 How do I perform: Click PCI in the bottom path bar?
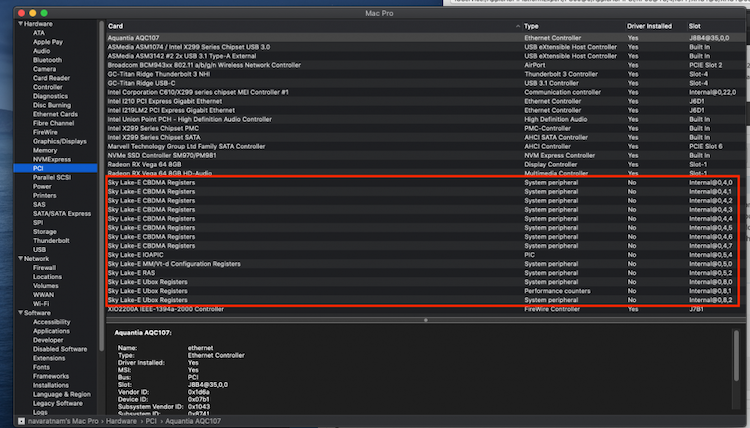click(x=151, y=421)
